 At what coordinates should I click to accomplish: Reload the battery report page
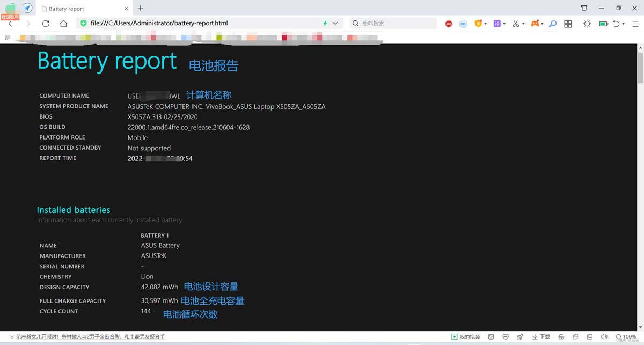point(46,24)
